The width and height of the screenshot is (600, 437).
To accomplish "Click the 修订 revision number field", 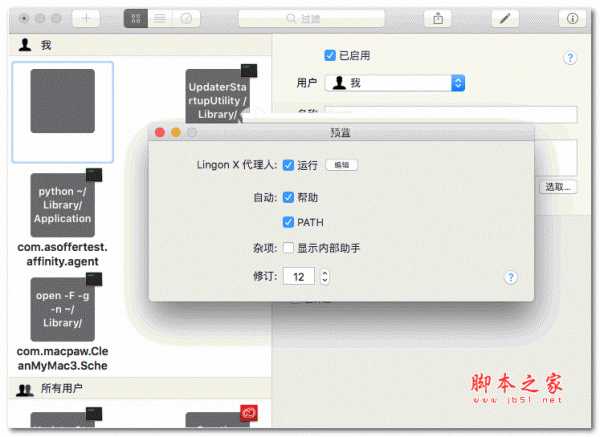I will 298,276.
